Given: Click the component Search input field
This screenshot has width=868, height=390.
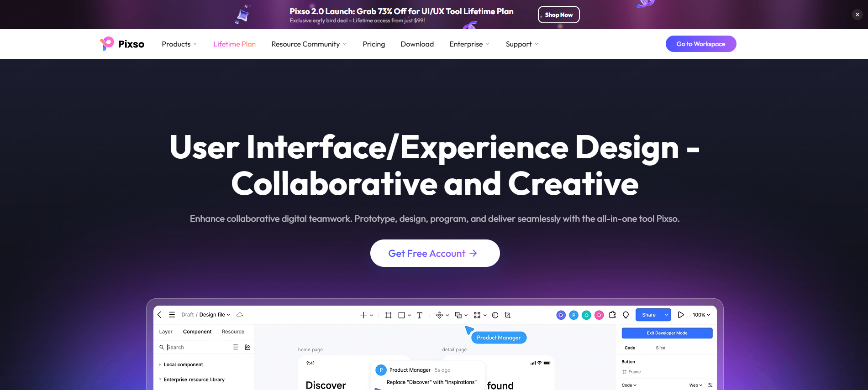Looking at the screenshot, I should point(196,347).
